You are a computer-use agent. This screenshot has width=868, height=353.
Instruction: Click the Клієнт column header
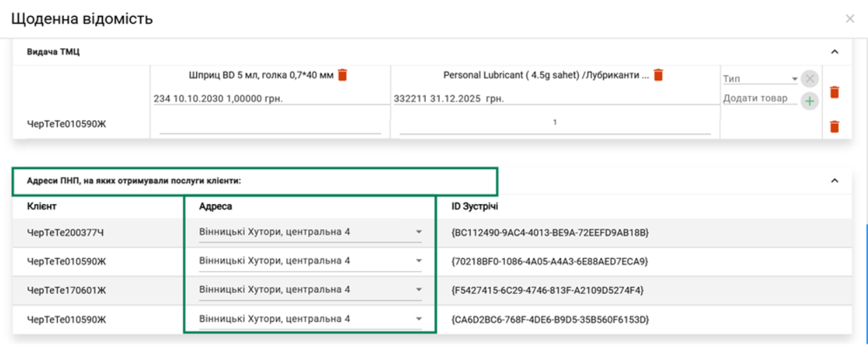[42, 207]
